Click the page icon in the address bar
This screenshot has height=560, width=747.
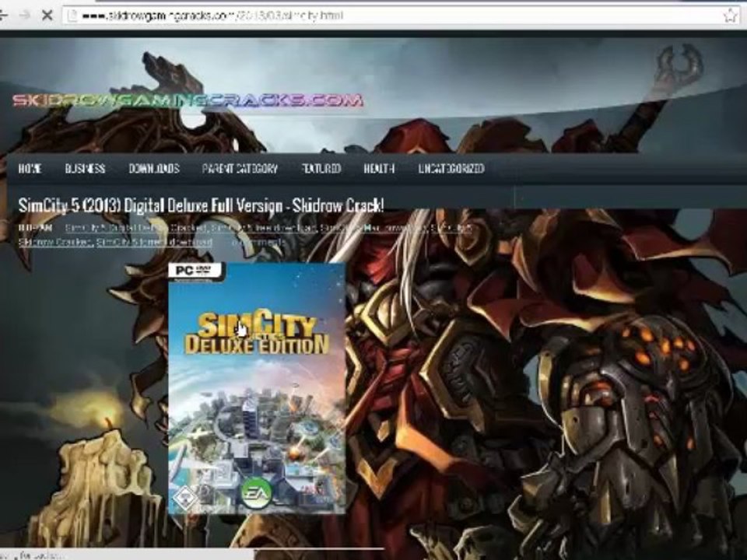[x=72, y=16]
